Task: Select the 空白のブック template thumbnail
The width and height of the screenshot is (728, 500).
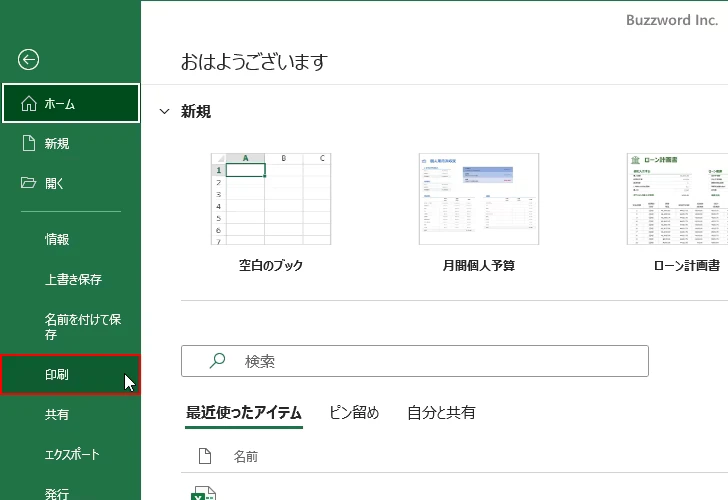Action: [x=271, y=199]
